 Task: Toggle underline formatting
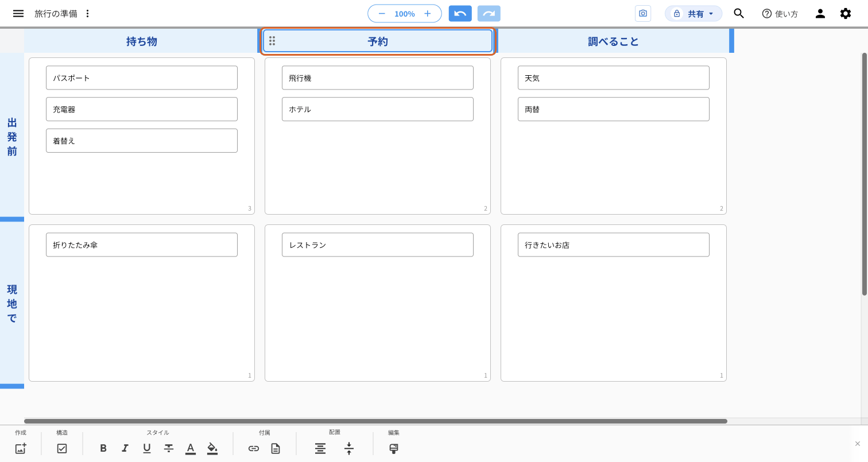147,448
